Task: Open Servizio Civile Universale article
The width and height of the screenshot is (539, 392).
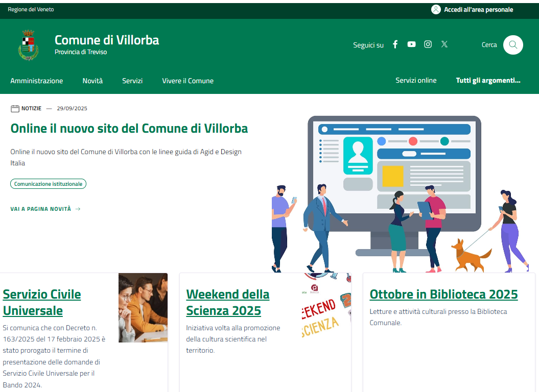Action: 42,302
